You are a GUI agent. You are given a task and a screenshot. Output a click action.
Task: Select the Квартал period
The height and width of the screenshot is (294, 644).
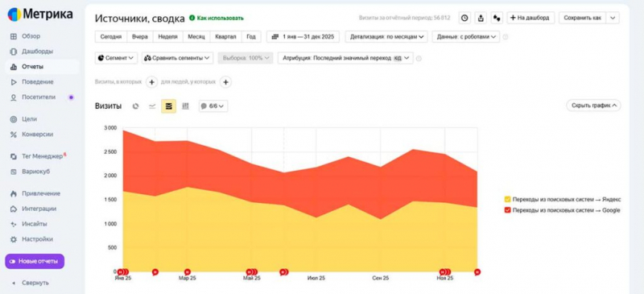(x=225, y=36)
